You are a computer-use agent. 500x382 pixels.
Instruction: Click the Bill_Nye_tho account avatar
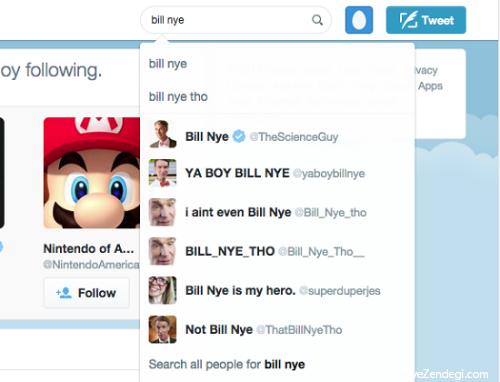(x=162, y=212)
